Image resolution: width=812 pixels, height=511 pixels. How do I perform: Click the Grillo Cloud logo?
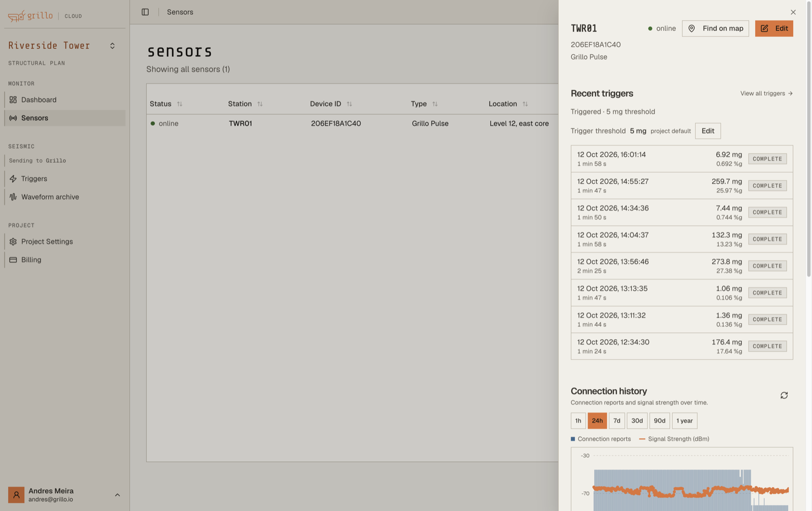tap(45, 16)
